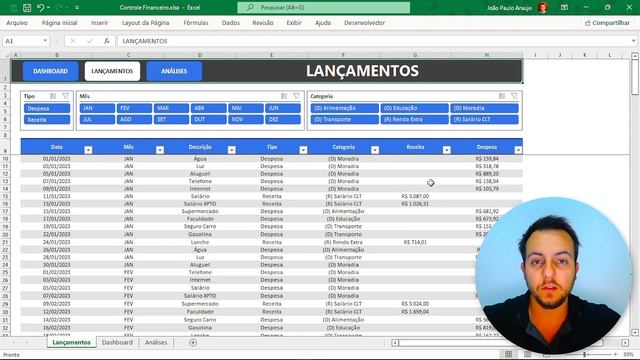Toggle the (R) Renda Extra slicer item
Viewport: 640px width, 360px height.
click(x=414, y=120)
